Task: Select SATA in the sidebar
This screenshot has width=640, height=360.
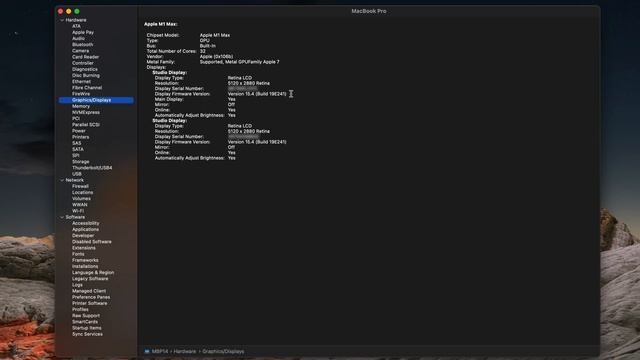Action: click(78, 149)
